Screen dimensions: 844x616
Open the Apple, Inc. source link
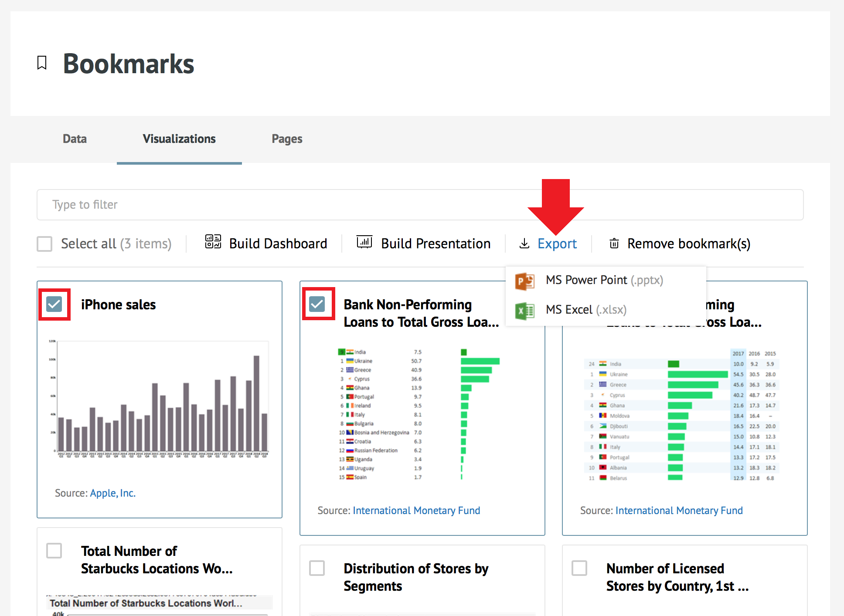pyautogui.click(x=113, y=493)
